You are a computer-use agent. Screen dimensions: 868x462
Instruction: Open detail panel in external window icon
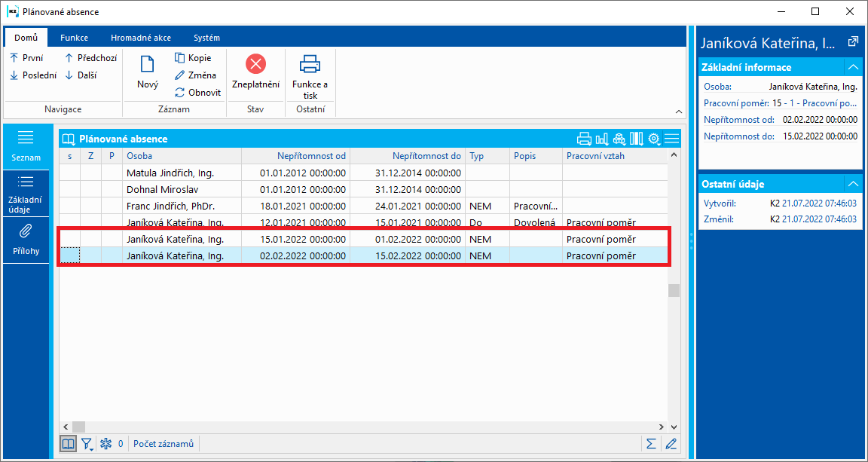coord(852,42)
